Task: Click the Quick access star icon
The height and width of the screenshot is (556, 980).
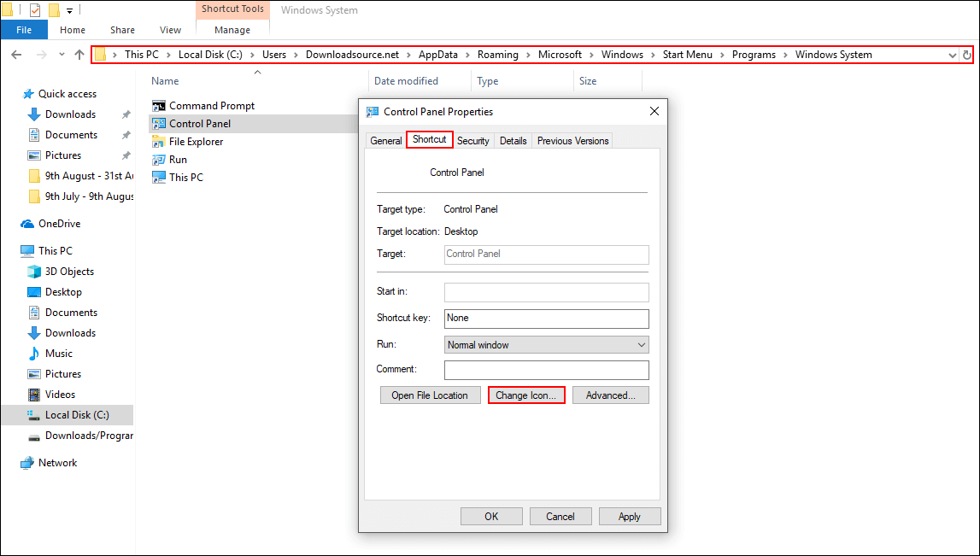Action: (28, 94)
